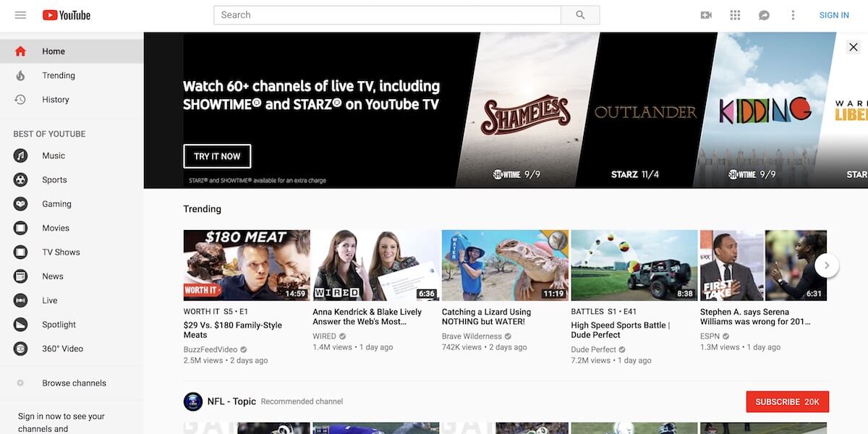Viewport: 868px width, 434px height.
Task: Click the Kidding show banner image
Action: [765, 110]
